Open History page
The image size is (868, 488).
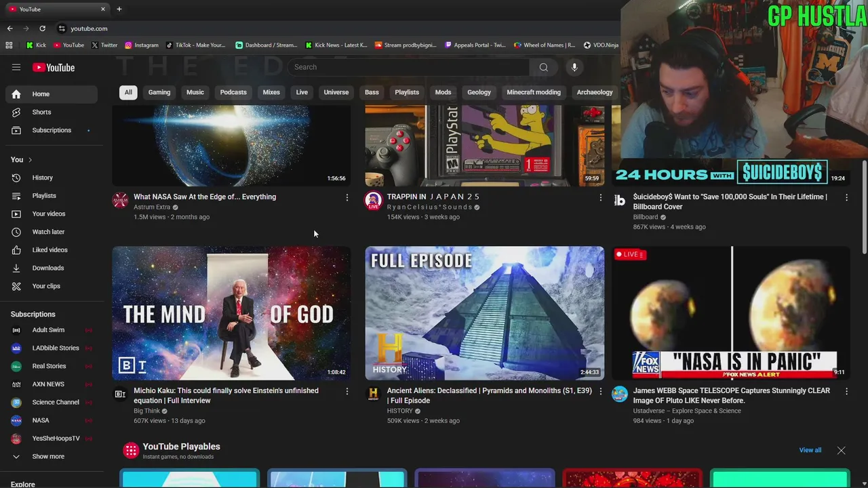pos(53,178)
